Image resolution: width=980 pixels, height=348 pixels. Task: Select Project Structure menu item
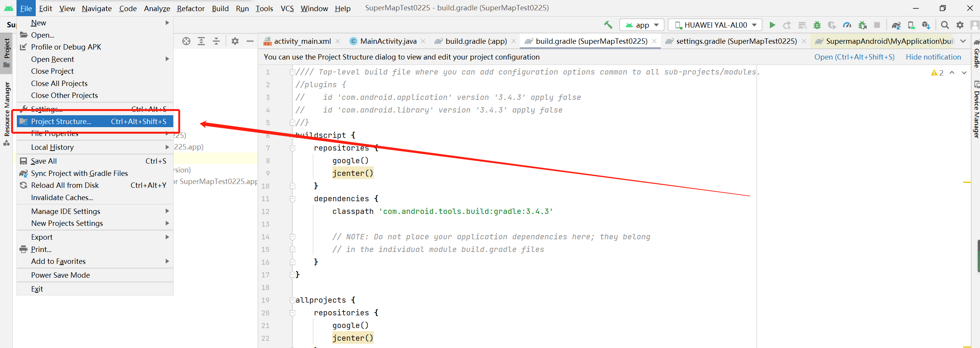pos(95,121)
